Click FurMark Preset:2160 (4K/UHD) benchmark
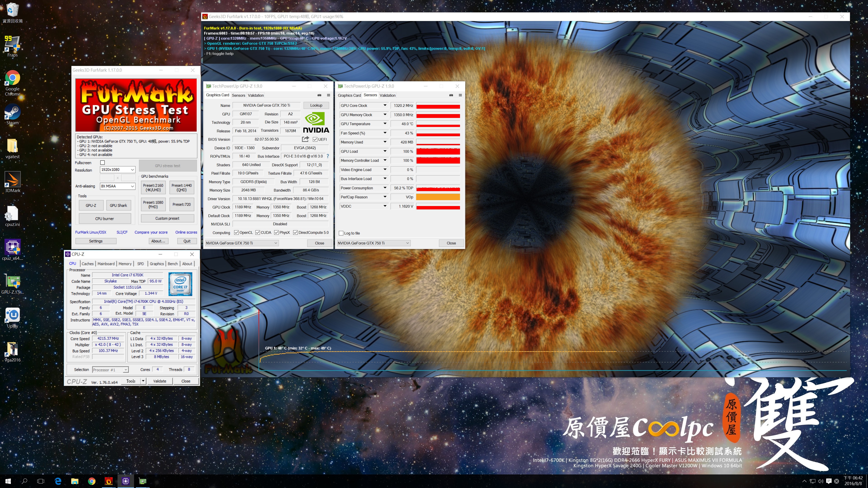This screenshot has height=488, width=868. click(153, 188)
